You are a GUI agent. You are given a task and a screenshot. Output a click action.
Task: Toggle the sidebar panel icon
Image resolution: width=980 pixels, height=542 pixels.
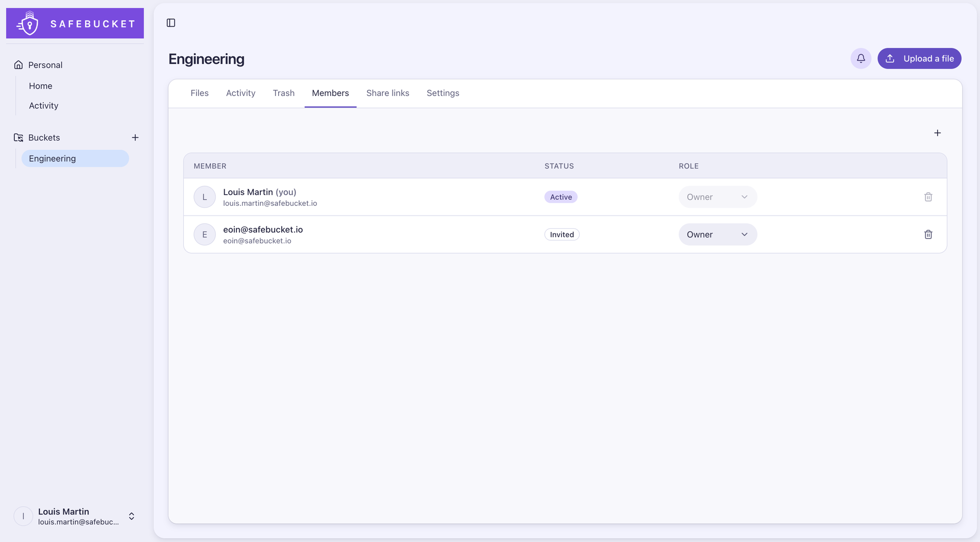click(171, 22)
